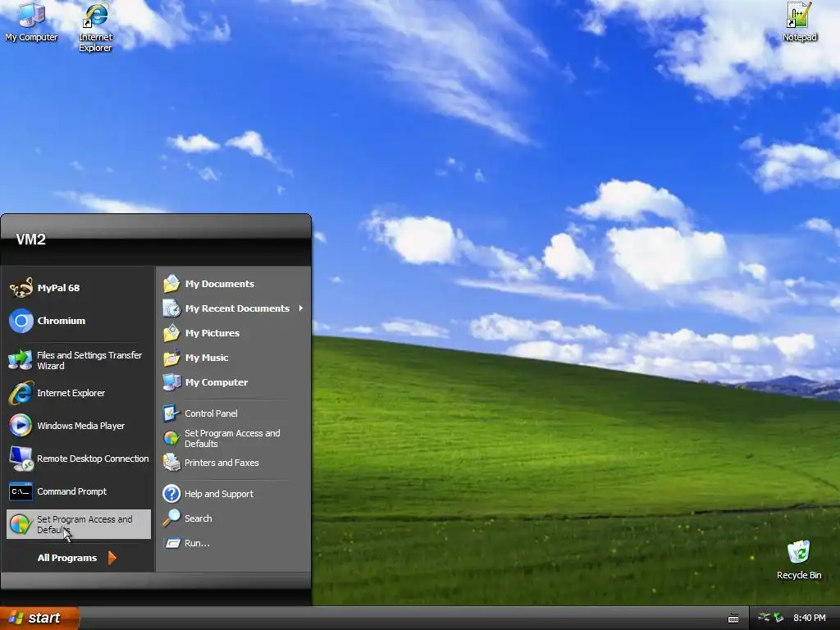Choose Printers and Faxes label
840x630 pixels.
coord(221,463)
